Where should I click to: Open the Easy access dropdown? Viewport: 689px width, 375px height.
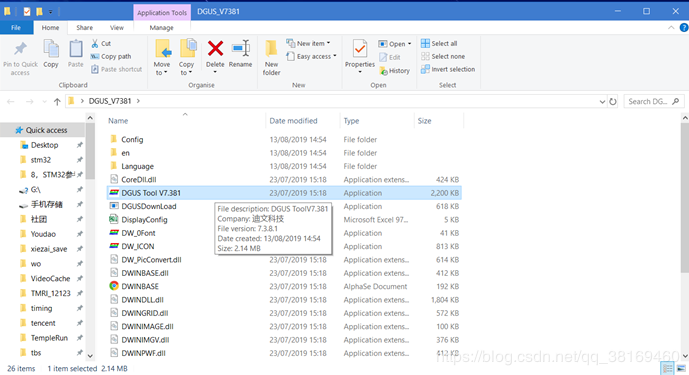[311, 56]
